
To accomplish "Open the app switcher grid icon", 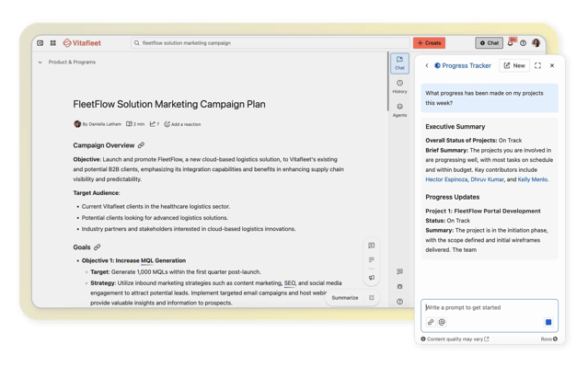I will coord(52,43).
